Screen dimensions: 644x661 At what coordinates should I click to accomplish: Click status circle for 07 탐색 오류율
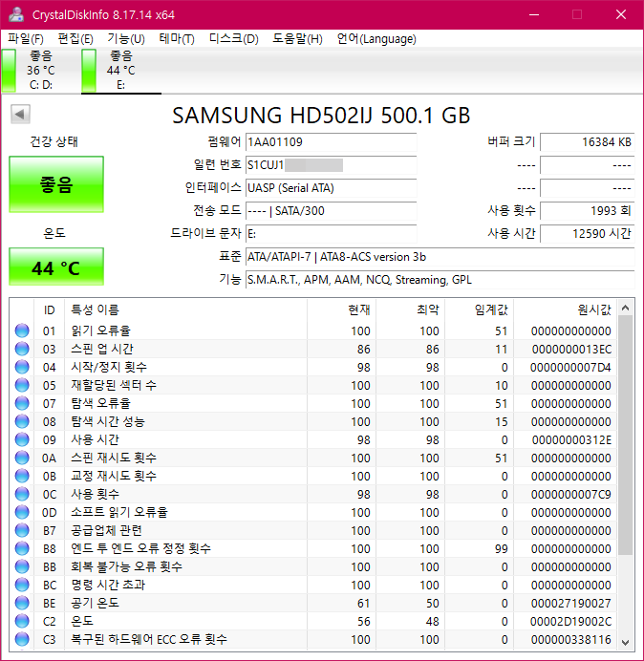(x=22, y=403)
